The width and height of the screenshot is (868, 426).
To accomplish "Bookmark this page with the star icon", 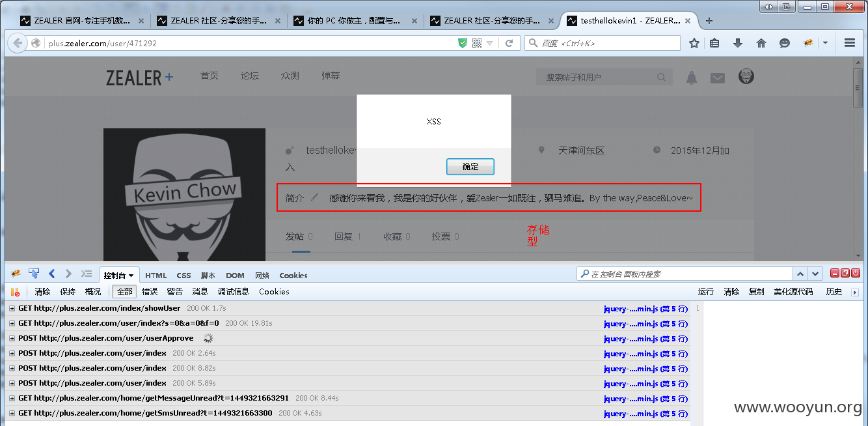I will (694, 44).
